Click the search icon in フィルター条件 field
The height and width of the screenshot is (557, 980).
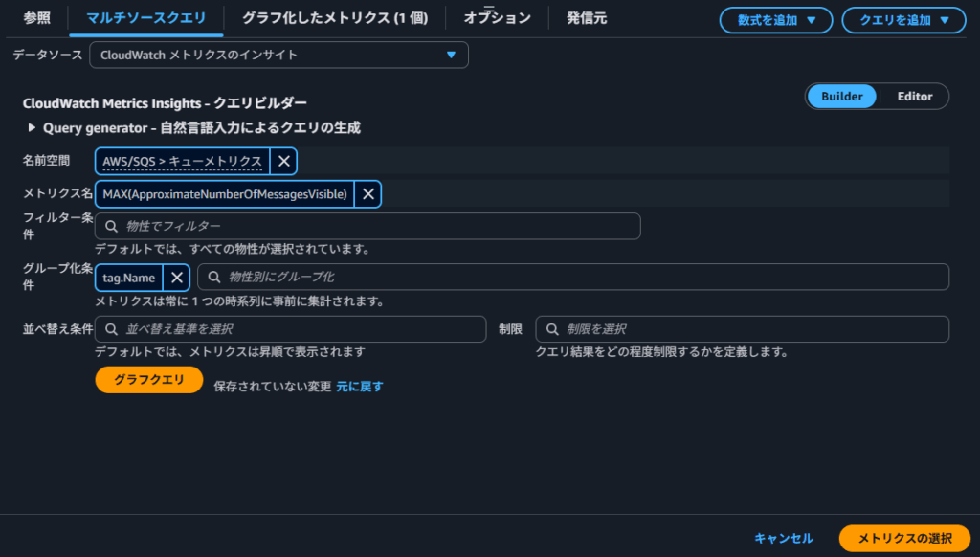coord(112,227)
